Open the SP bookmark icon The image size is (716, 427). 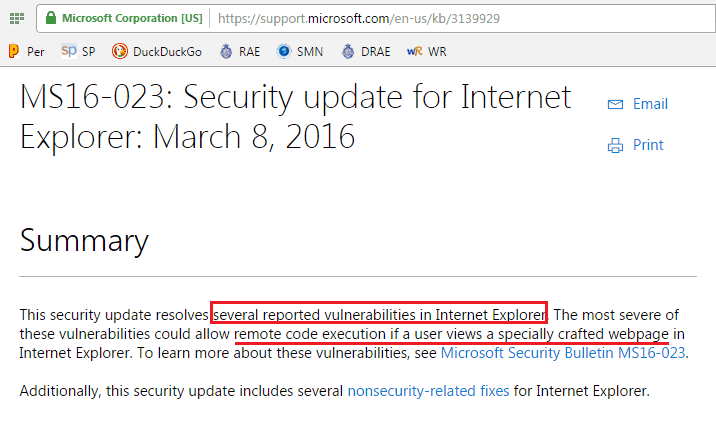[x=69, y=51]
